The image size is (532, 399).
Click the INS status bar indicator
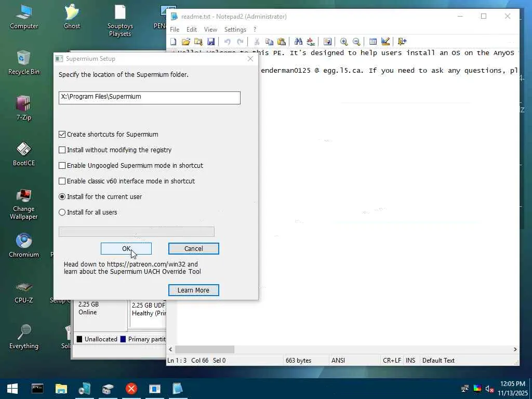pos(410,361)
